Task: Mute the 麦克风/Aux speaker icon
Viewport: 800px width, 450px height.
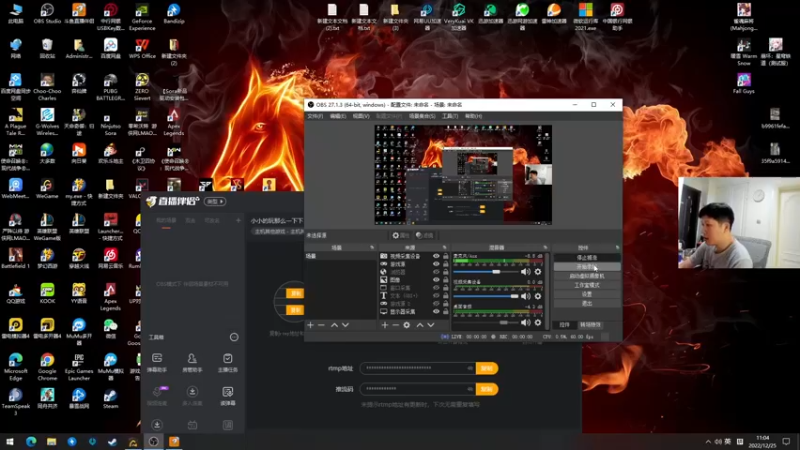Action: coord(526,271)
